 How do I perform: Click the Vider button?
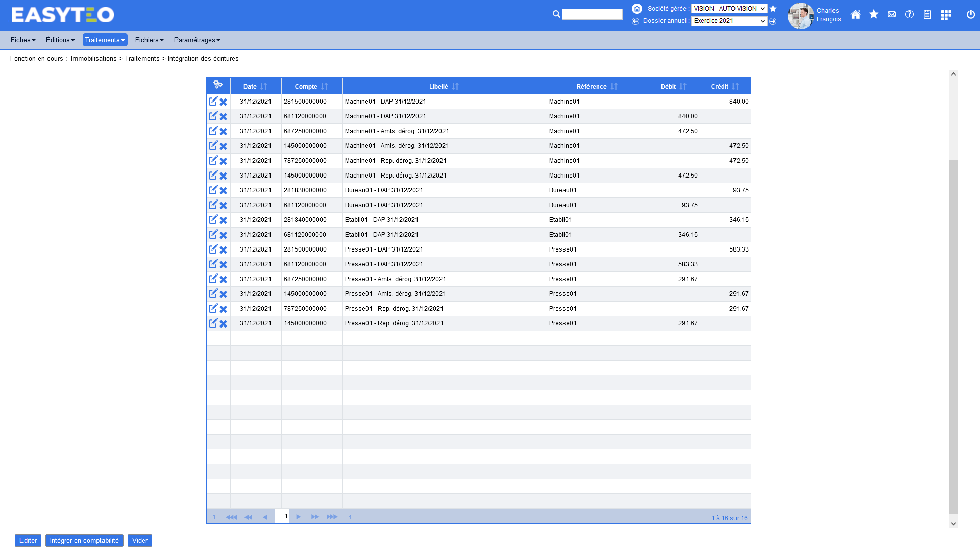[x=139, y=541]
